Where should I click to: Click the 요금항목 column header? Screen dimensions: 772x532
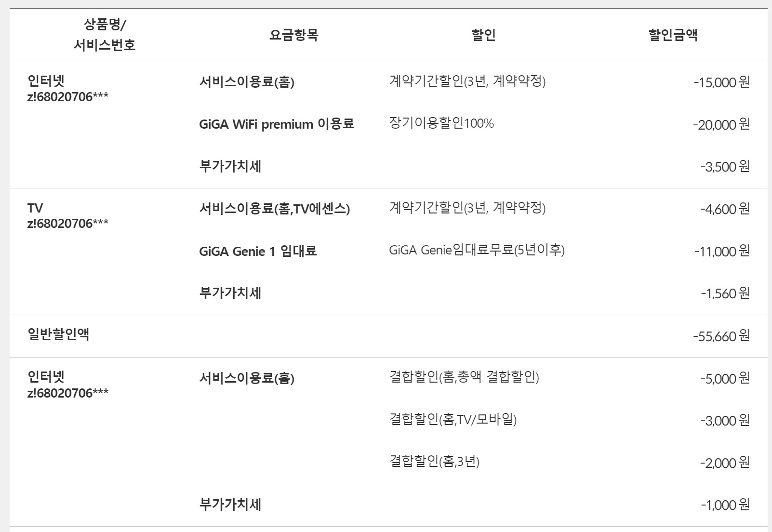(293, 35)
